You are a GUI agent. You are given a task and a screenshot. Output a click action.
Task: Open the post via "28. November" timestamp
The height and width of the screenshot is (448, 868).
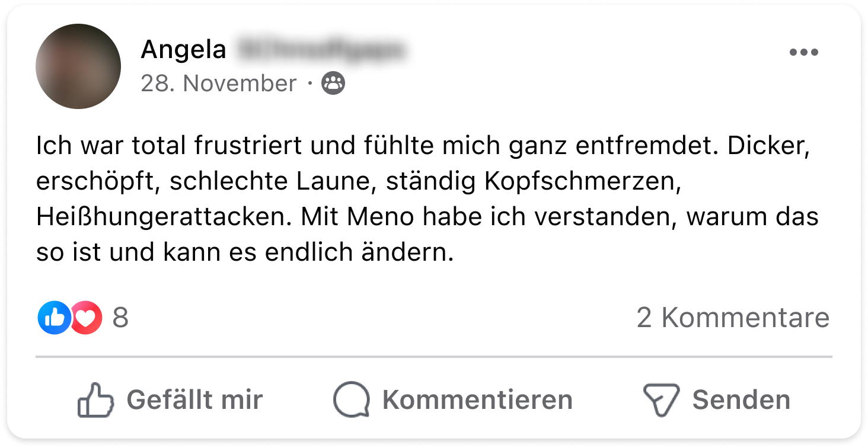218,84
